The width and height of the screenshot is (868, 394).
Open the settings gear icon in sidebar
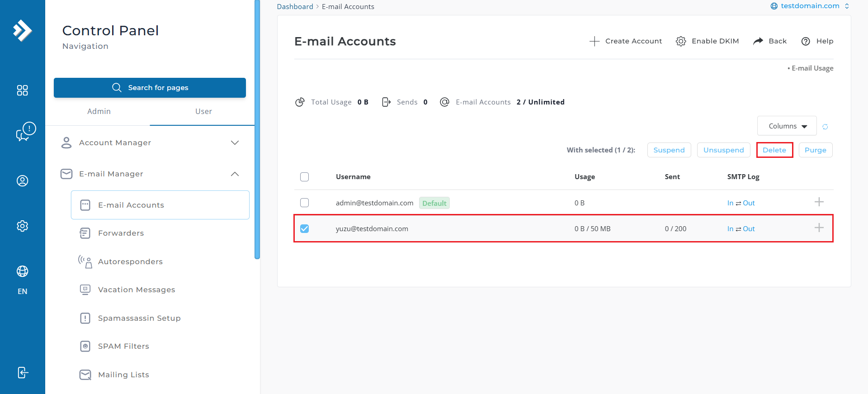[22, 226]
